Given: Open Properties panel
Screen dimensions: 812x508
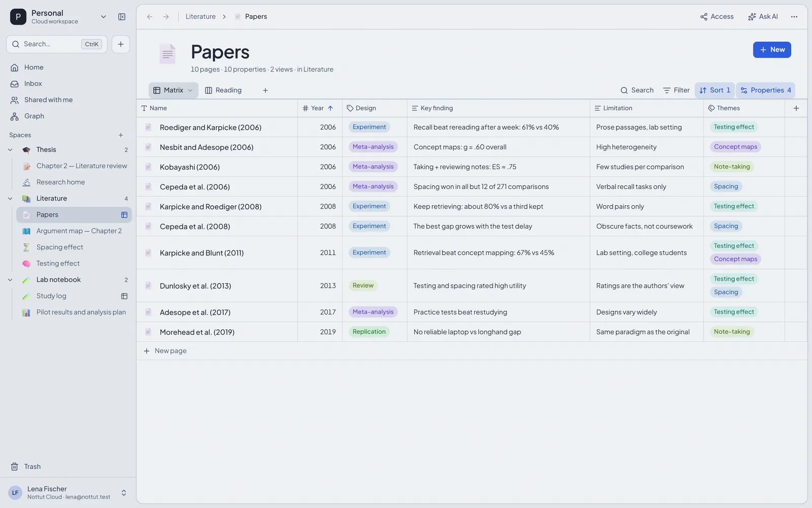Looking at the screenshot, I should [766, 90].
